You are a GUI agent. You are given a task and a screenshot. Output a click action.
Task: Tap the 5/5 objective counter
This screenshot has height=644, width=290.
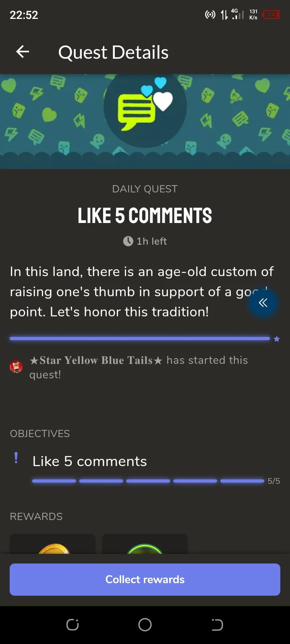(274, 481)
